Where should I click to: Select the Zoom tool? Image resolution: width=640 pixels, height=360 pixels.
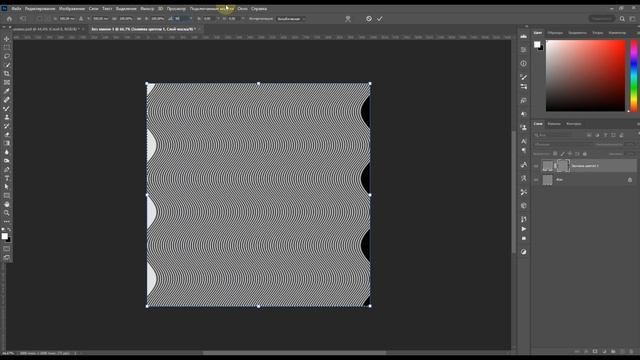click(x=7, y=213)
